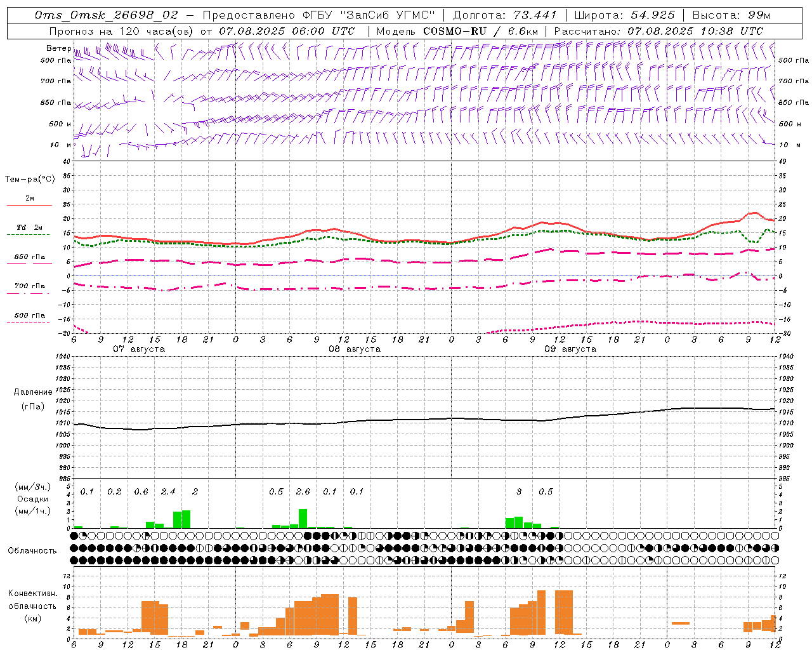This screenshot has height=650, width=812.
Task: Click the Широта: 54.925 header value
Action: click(624, 15)
